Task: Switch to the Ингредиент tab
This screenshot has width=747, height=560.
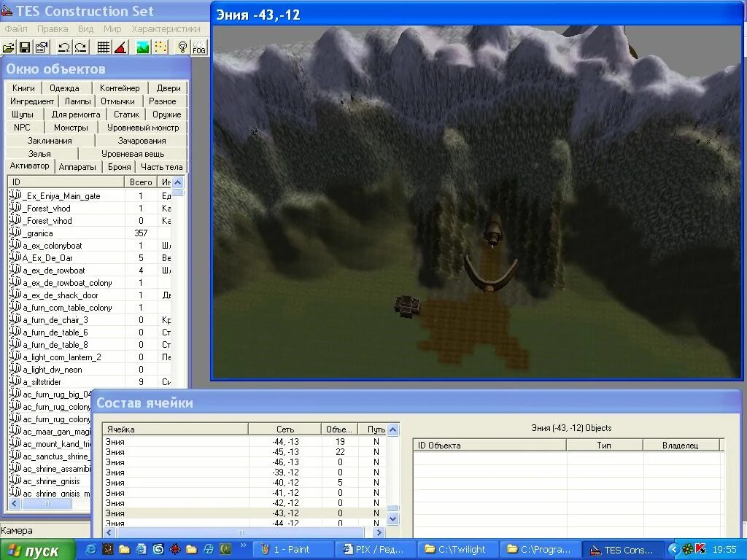Action: coord(32,101)
